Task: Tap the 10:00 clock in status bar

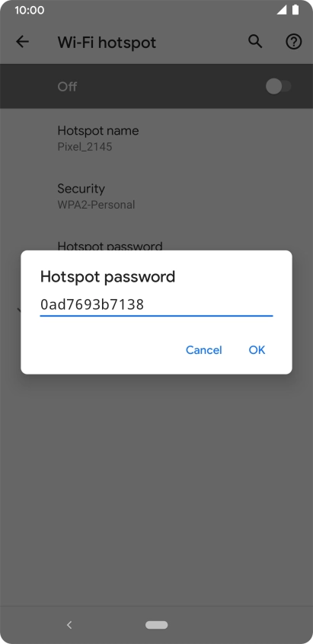Action: (29, 10)
